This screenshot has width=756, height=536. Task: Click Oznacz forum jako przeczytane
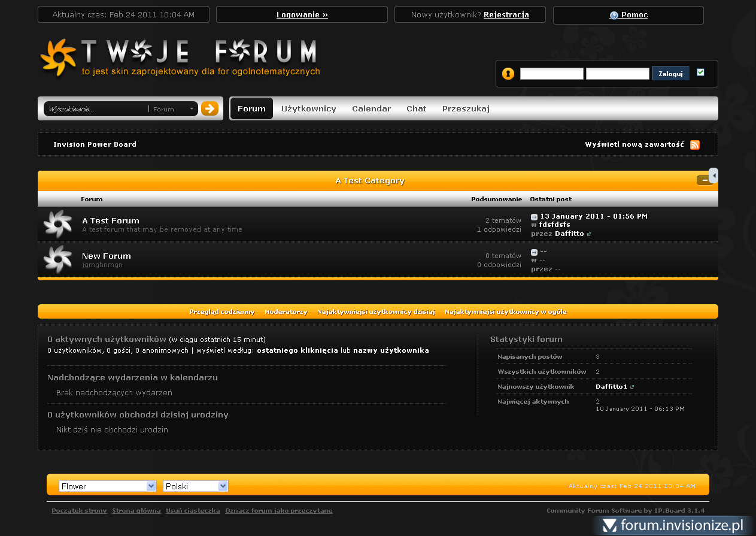tap(279, 511)
